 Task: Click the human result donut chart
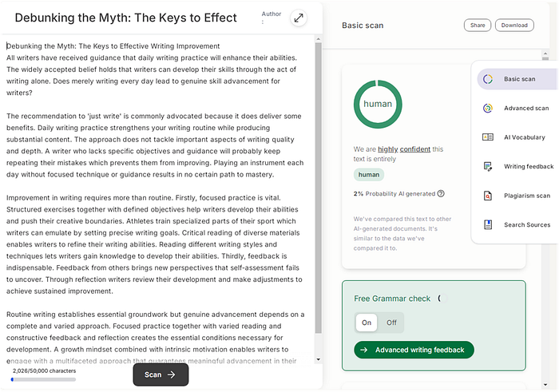378,105
